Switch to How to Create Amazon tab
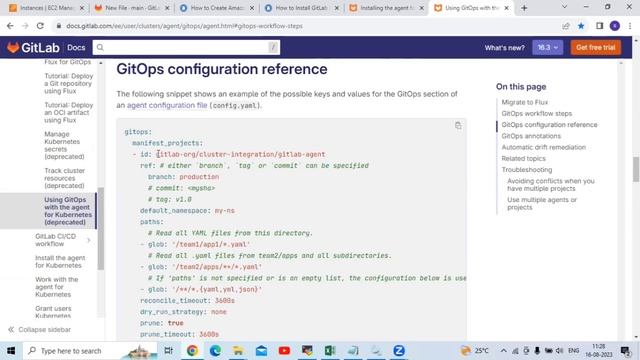Screen dimensions: 640x360 coord(217,8)
